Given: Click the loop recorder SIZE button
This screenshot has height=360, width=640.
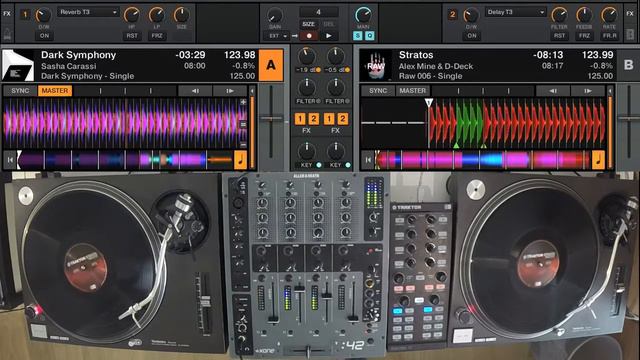Looking at the screenshot, I should click(308, 24).
